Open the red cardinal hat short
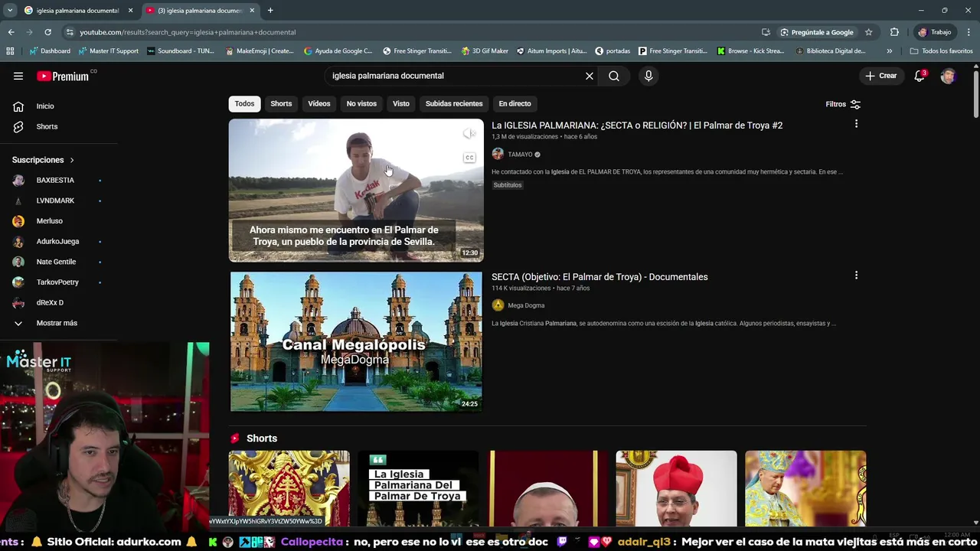The width and height of the screenshot is (980, 551). (x=676, y=488)
